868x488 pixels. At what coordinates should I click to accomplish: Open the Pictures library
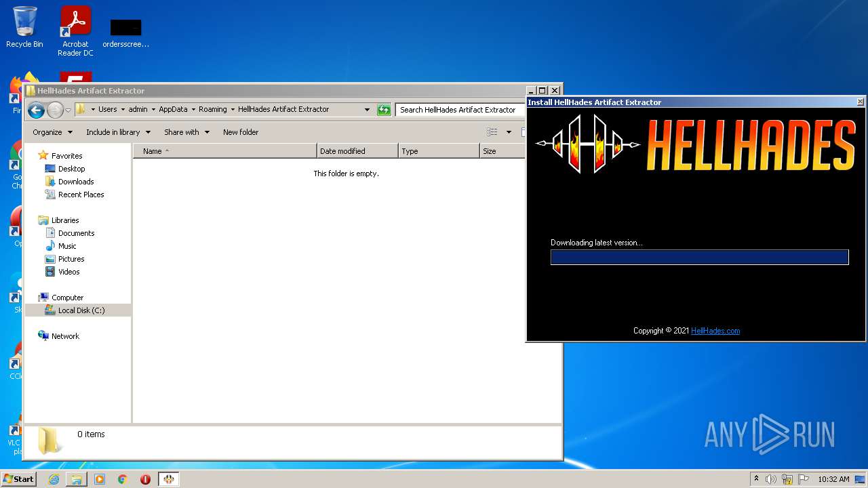(x=71, y=259)
